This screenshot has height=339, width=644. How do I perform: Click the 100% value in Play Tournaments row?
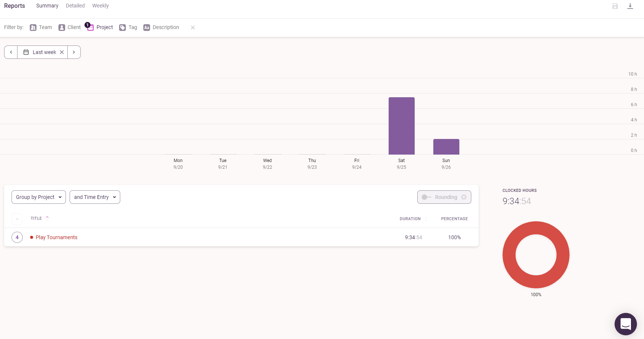(455, 237)
